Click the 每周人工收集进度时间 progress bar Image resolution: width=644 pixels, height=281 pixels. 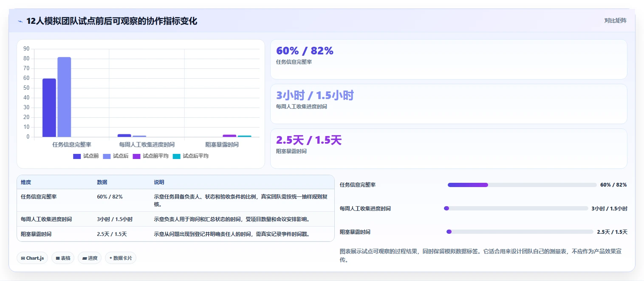point(516,208)
